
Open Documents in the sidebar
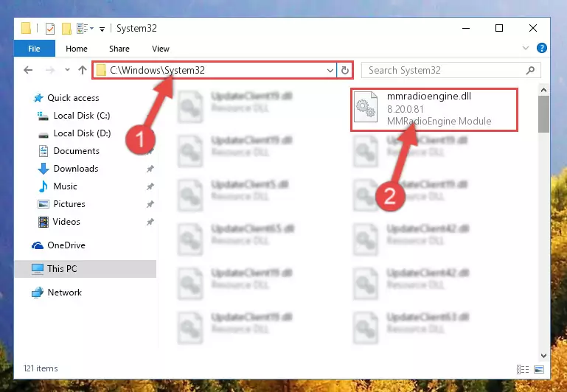tap(76, 151)
